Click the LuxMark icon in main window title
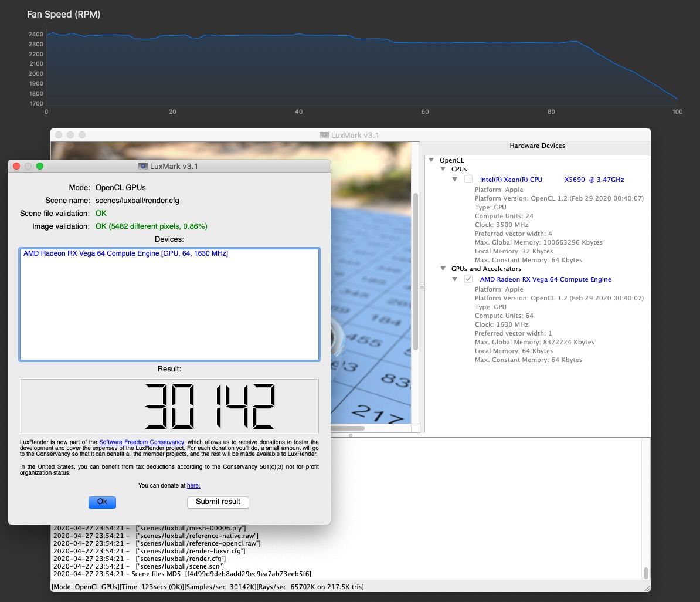 point(324,135)
